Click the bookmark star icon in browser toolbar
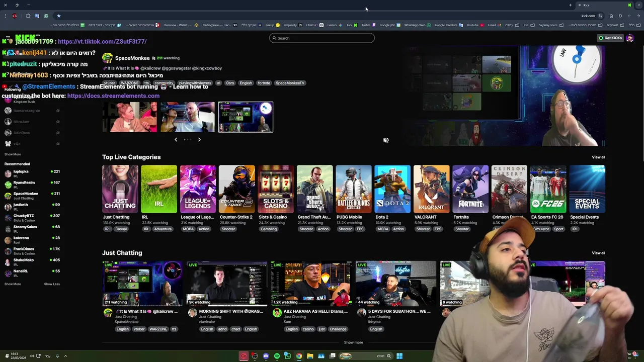 pos(58,16)
